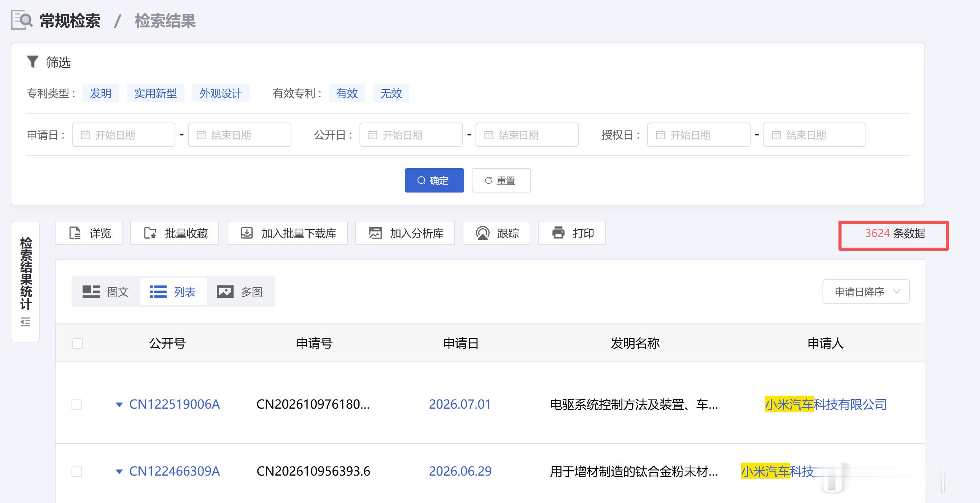Click the 加入分析库 button
This screenshot has width=980, height=503.
(x=405, y=233)
